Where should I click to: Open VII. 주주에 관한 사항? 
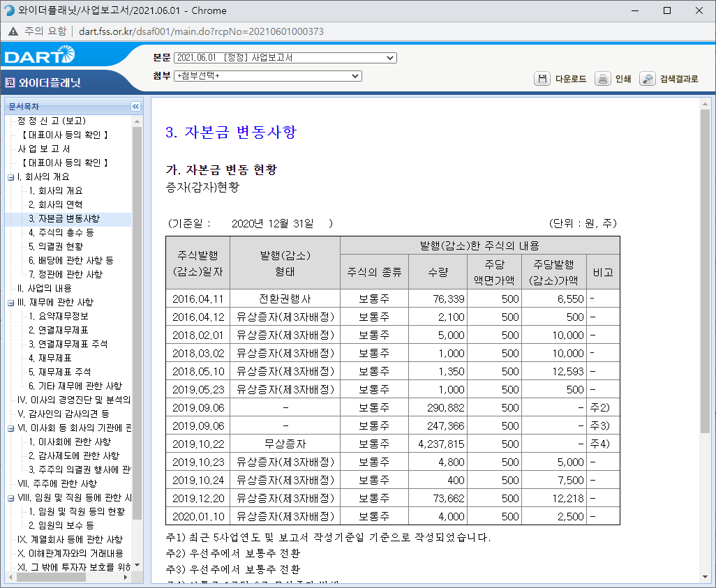(x=57, y=483)
